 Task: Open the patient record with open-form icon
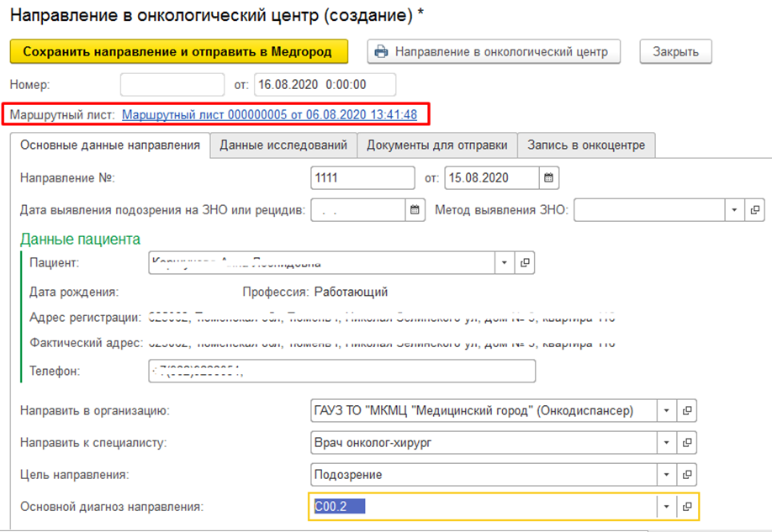[525, 263]
